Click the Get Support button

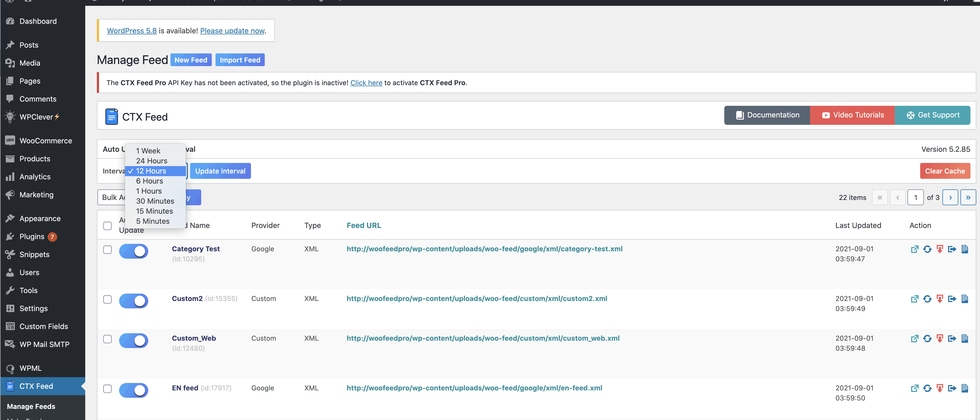(933, 115)
